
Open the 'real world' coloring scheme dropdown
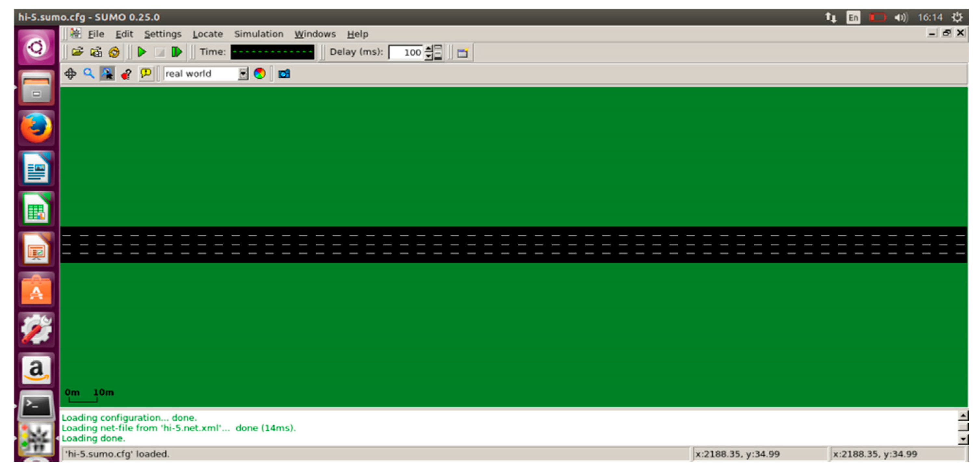[x=242, y=73]
